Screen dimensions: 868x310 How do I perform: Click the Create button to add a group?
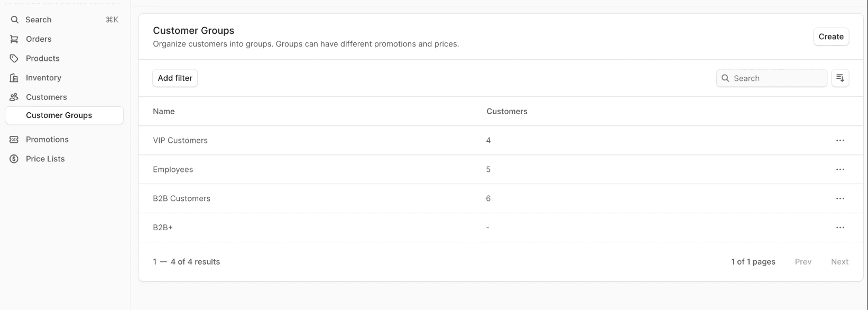point(830,37)
